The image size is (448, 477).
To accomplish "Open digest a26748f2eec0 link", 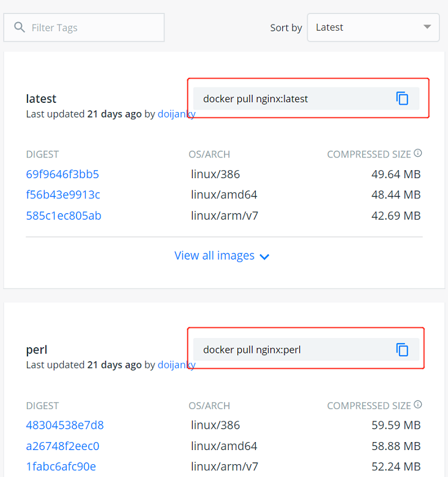I will 62,446.
